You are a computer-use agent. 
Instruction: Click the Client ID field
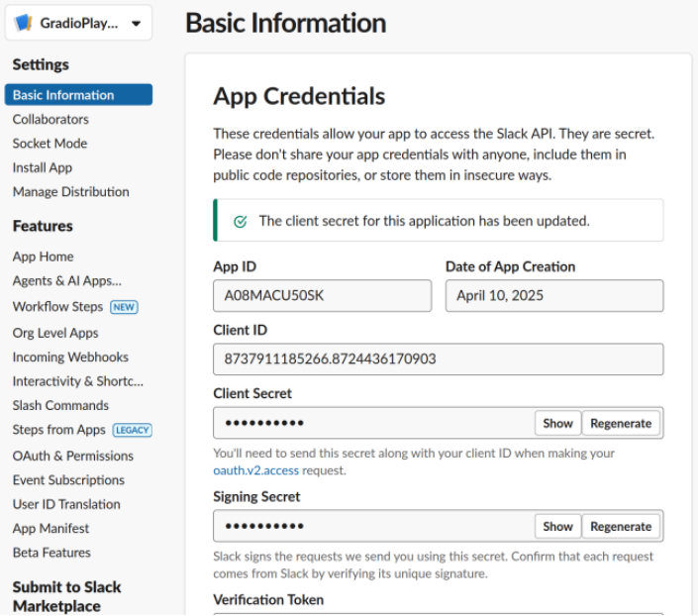439,359
